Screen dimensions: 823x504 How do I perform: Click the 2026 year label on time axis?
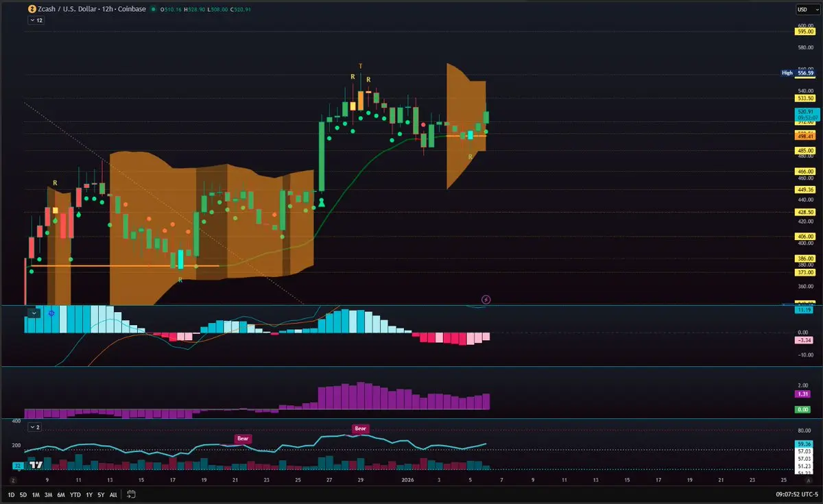[408, 481]
